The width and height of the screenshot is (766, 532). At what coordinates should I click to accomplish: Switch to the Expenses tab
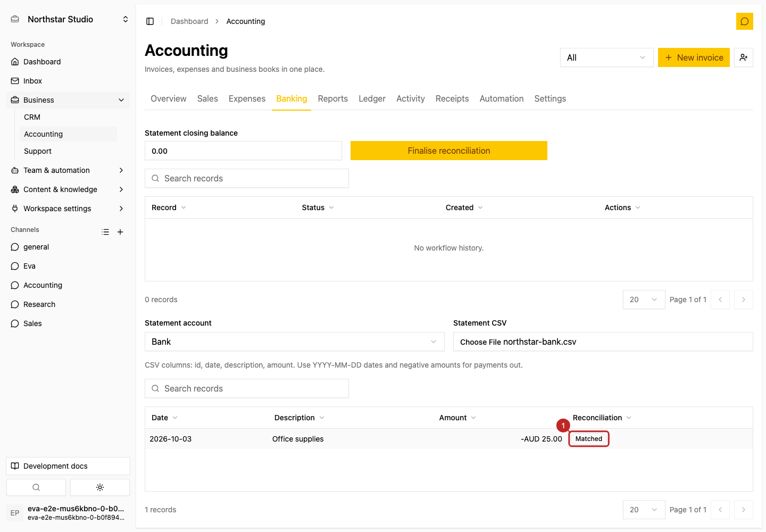click(x=247, y=98)
